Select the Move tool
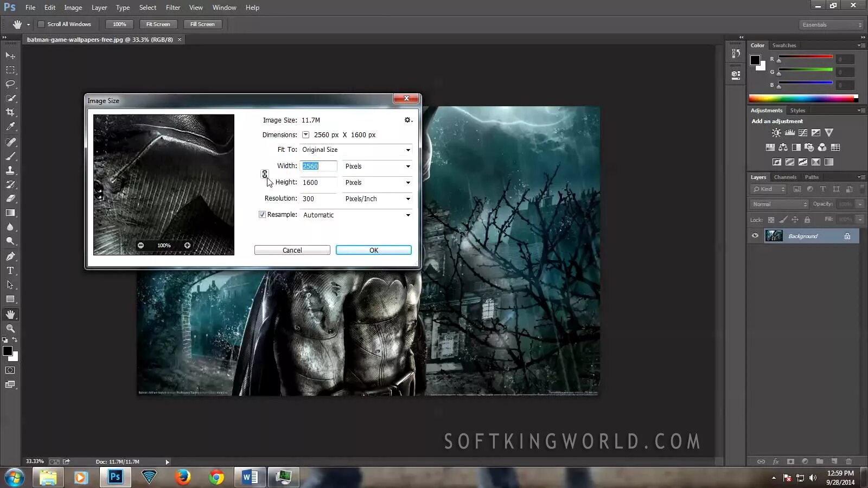868x488 pixels. coord(10,56)
